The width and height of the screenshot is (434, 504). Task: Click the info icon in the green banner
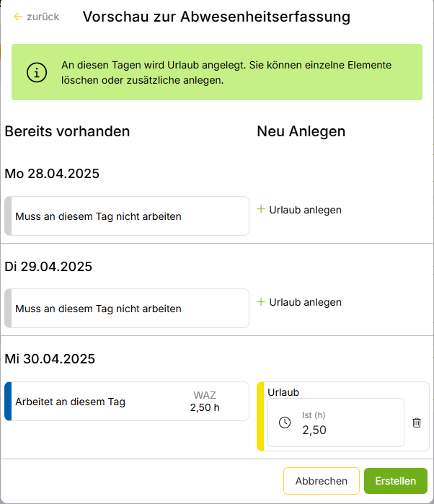click(x=37, y=73)
